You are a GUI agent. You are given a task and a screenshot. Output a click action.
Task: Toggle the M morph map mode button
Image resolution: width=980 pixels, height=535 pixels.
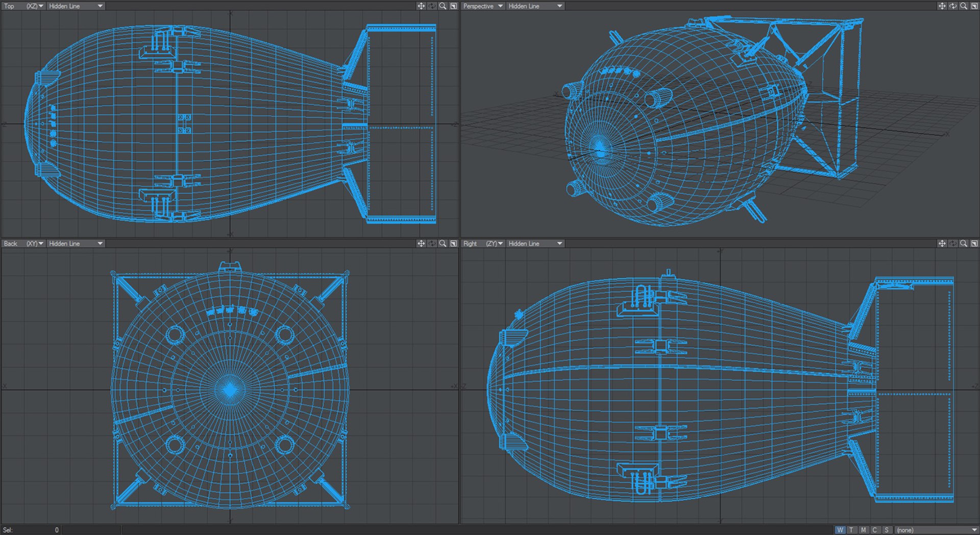(863, 530)
